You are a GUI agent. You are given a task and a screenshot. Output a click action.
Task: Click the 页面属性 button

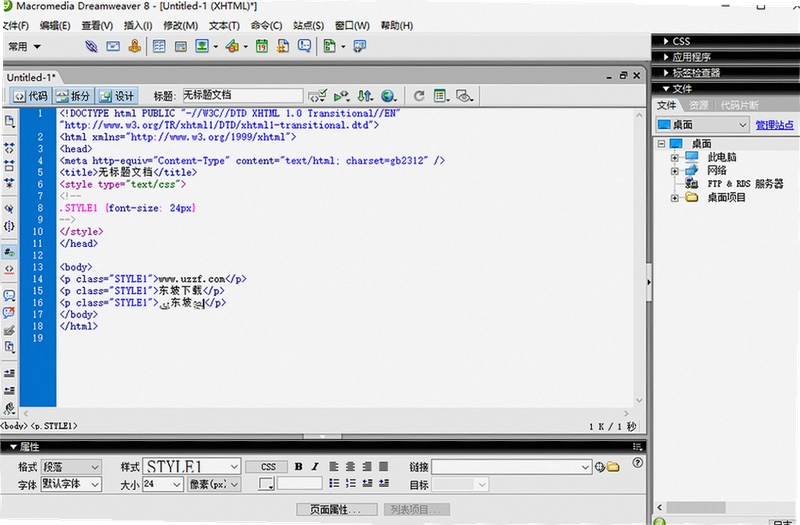[x=337, y=509]
